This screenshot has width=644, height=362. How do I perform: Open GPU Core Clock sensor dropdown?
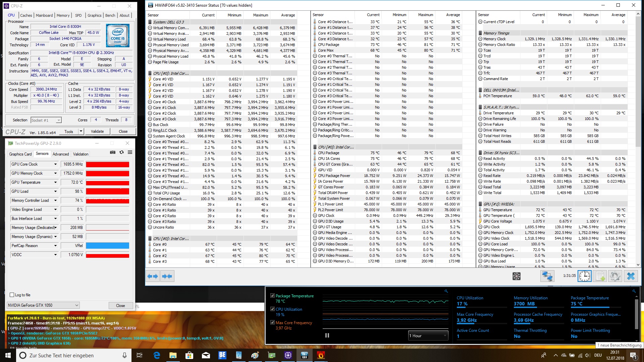[x=55, y=164]
